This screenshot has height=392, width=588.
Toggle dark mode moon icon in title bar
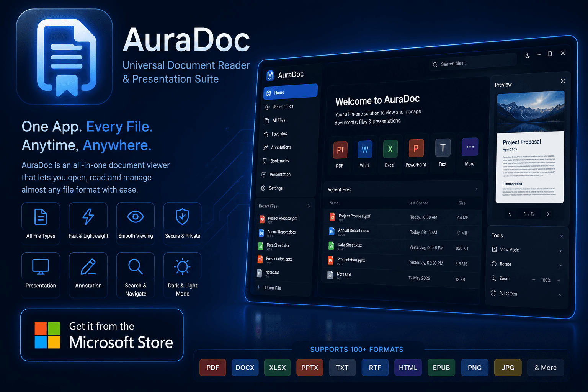click(x=528, y=56)
